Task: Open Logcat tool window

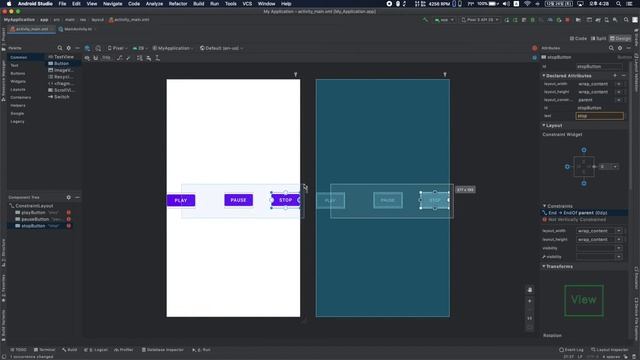Action: [x=96, y=350]
